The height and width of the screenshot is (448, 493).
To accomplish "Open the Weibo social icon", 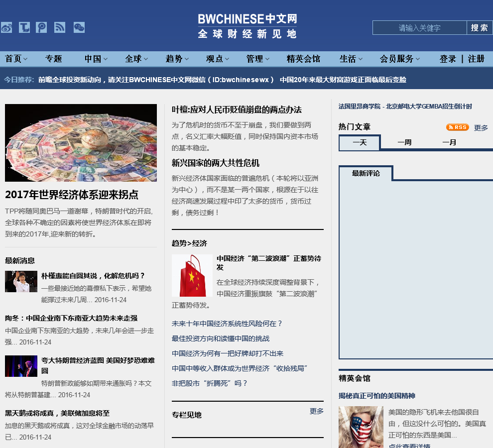I will coord(6,28).
